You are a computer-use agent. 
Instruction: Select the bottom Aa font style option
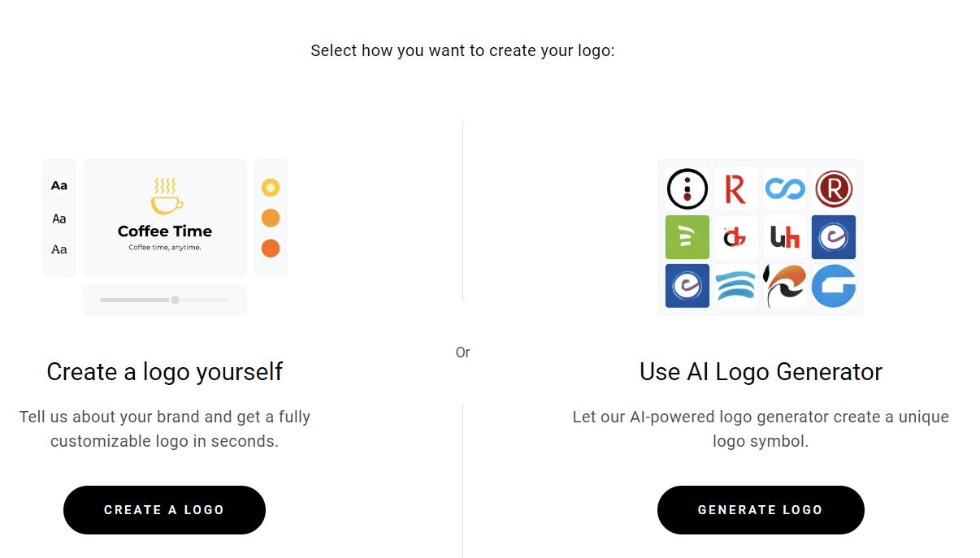click(x=59, y=249)
